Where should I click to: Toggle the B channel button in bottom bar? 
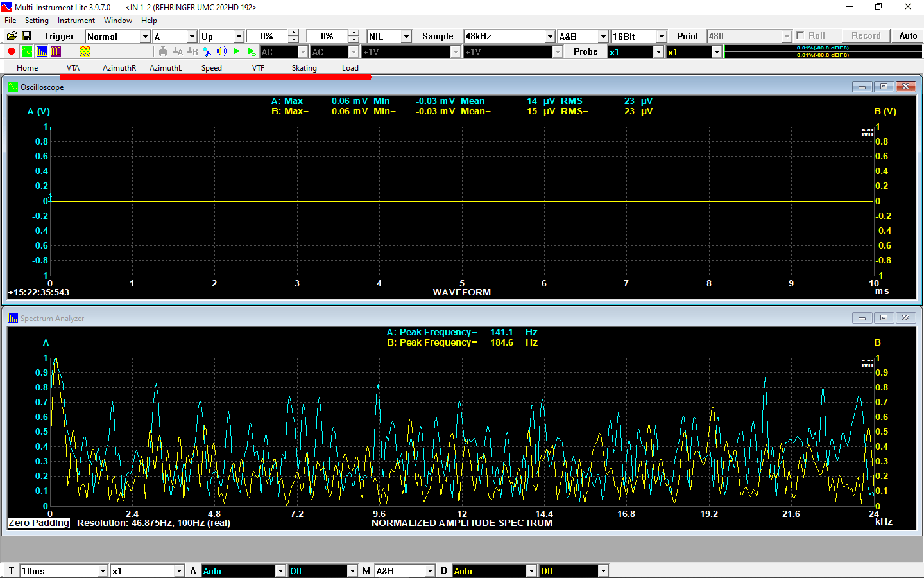point(444,570)
